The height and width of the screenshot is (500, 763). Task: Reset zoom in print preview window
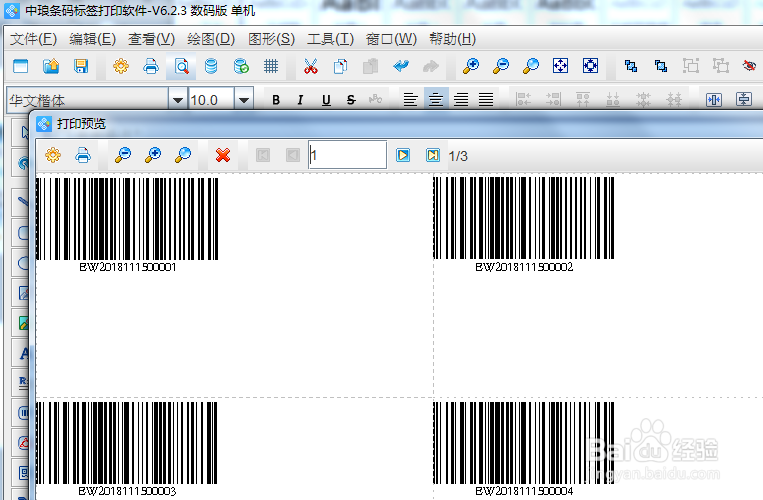tap(183, 155)
